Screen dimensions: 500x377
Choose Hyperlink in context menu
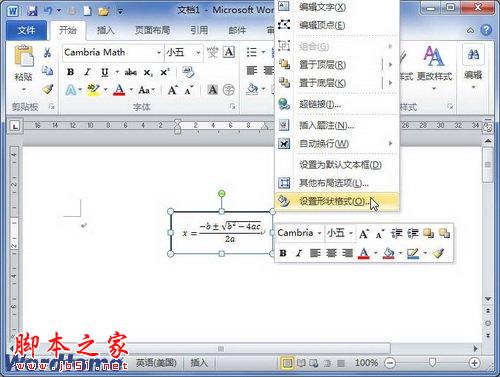click(x=337, y=104)
